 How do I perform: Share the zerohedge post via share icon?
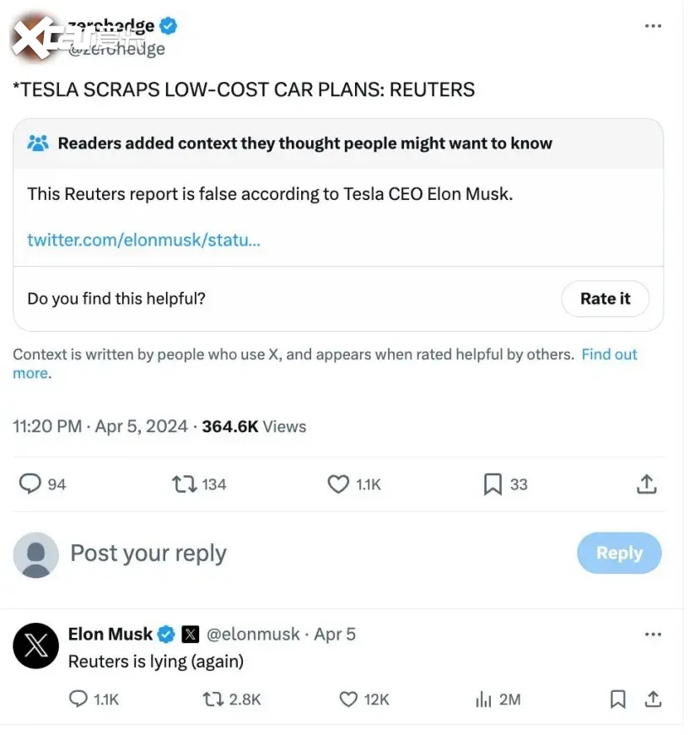pyautogui.click(x=646, y=484)
